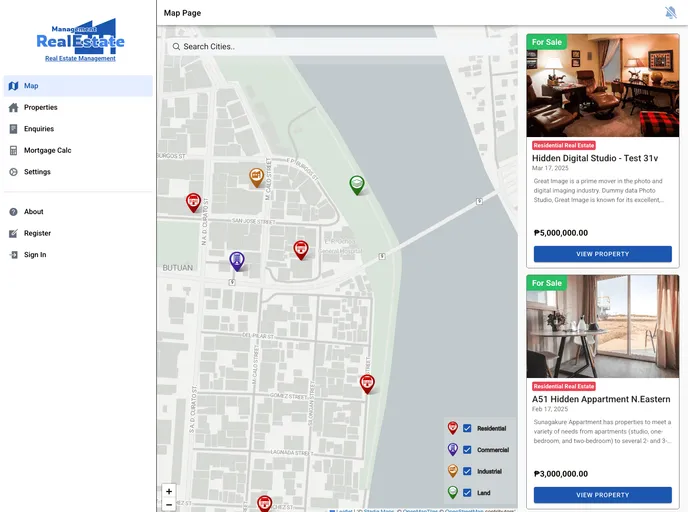The image size is (688, 512).
Task: Open the Map menu item
Action: click(x=78, y=86)
